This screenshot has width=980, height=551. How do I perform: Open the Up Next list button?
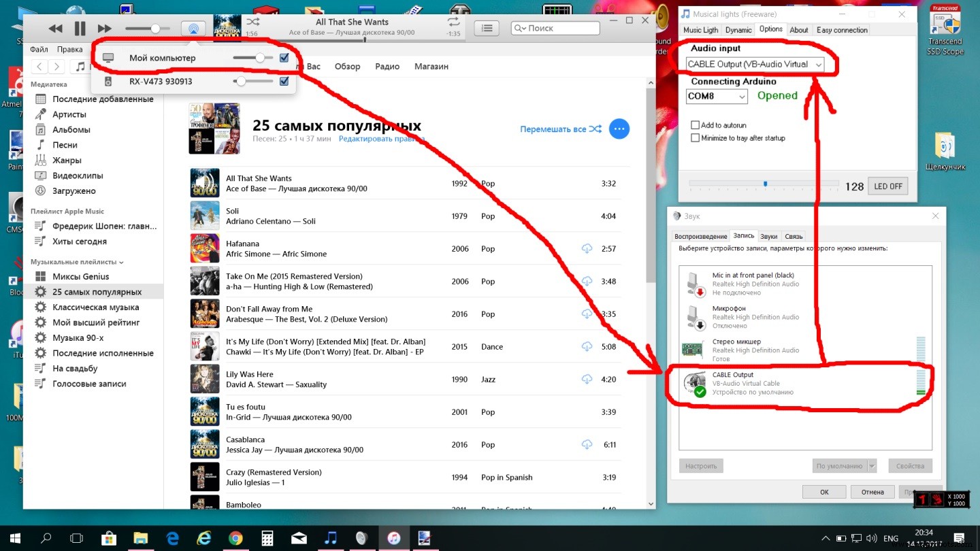[487, 28]
